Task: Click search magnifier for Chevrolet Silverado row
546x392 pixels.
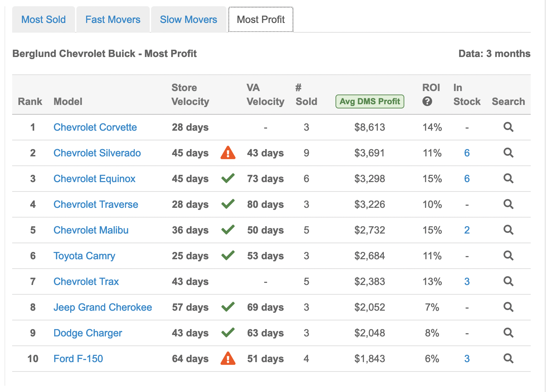Action: (508, 153)
